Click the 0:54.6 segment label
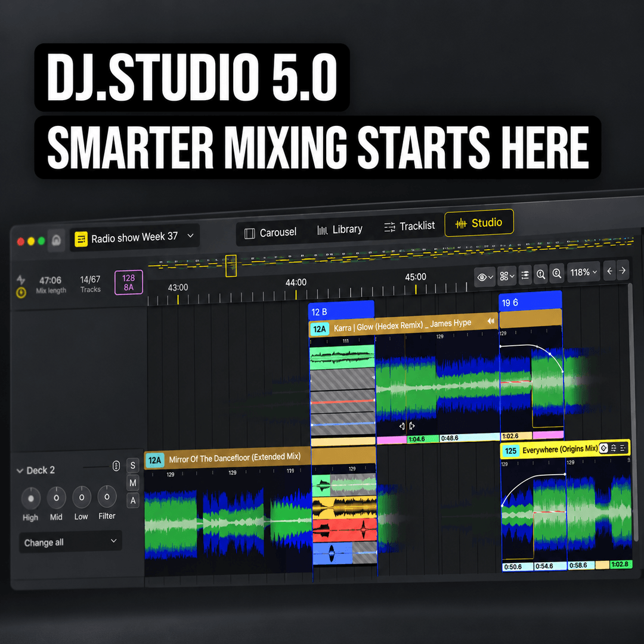Screen dimensions: 644x644 point(550,566)
